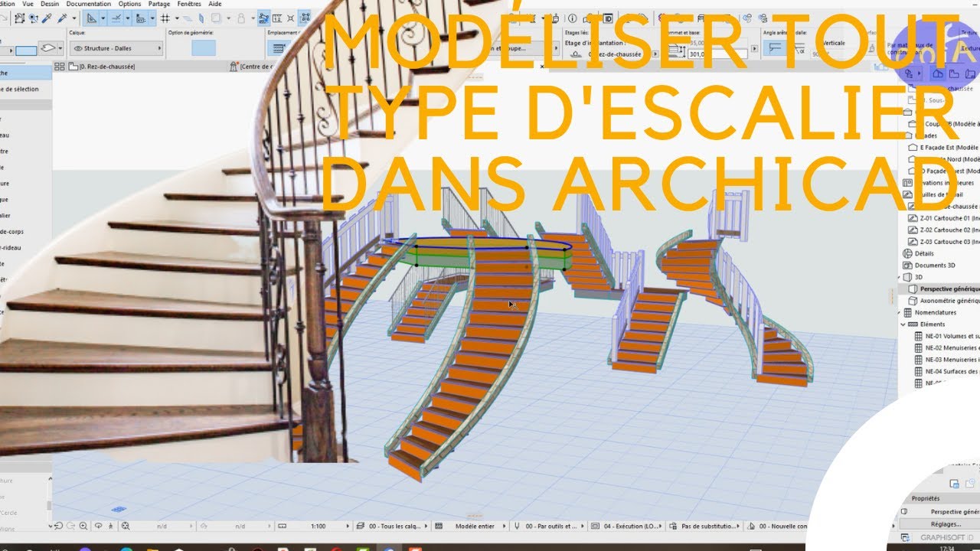This screenshot has width=980, height=551.
Task: Select the 'r-rideau' curtain wall tool row
Action: [x=26, y=247]
